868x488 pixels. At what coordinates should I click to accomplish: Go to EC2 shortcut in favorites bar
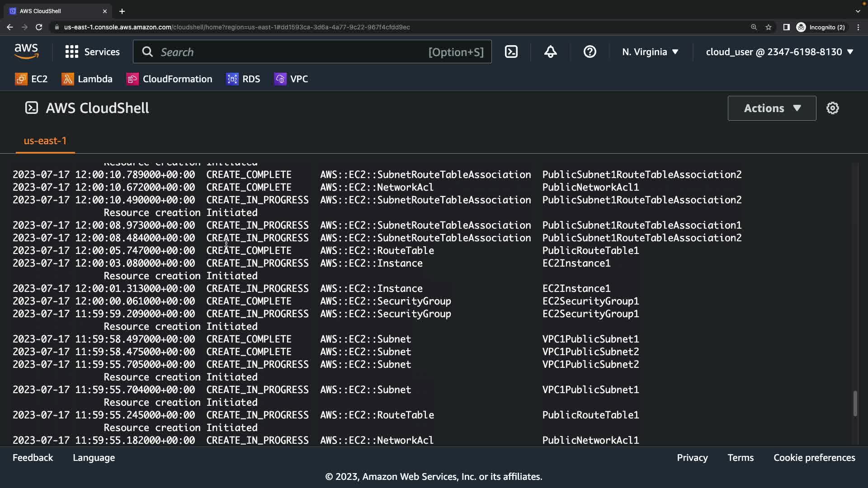point(31,79)
